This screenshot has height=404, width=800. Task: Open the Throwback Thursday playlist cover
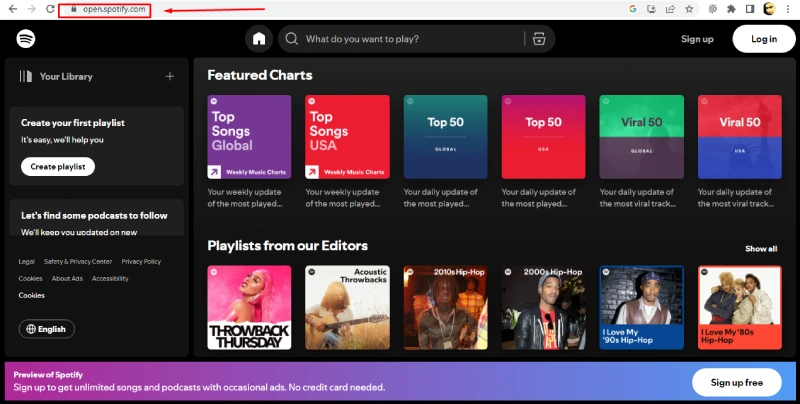(249, 307)
